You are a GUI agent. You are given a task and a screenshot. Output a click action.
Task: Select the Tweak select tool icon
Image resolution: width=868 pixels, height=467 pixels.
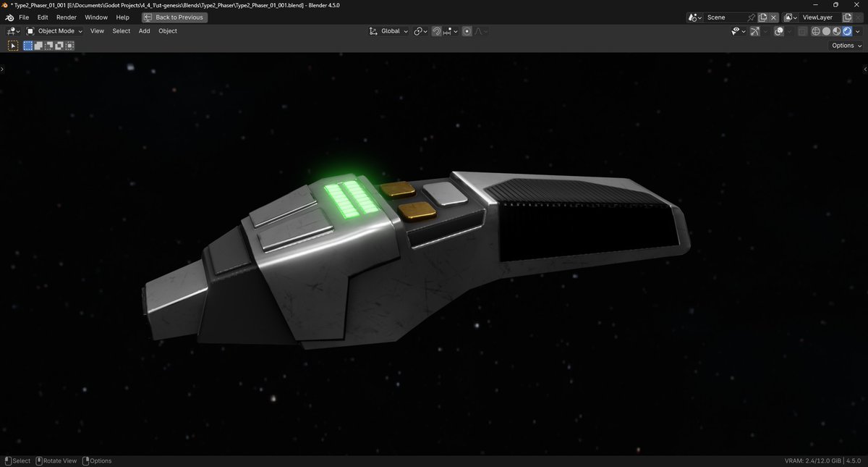[13, 46]
